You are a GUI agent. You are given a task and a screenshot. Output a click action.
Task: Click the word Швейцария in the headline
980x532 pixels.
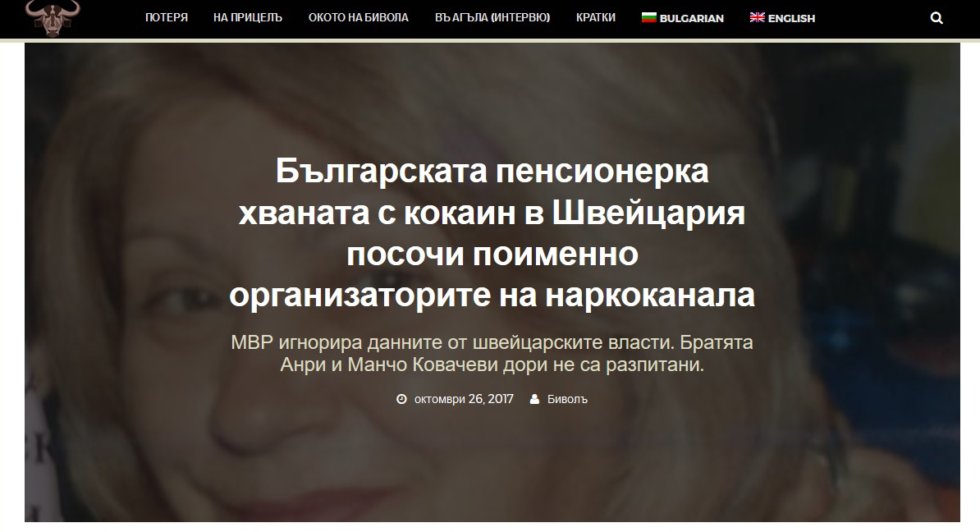(x=648, y=213)
